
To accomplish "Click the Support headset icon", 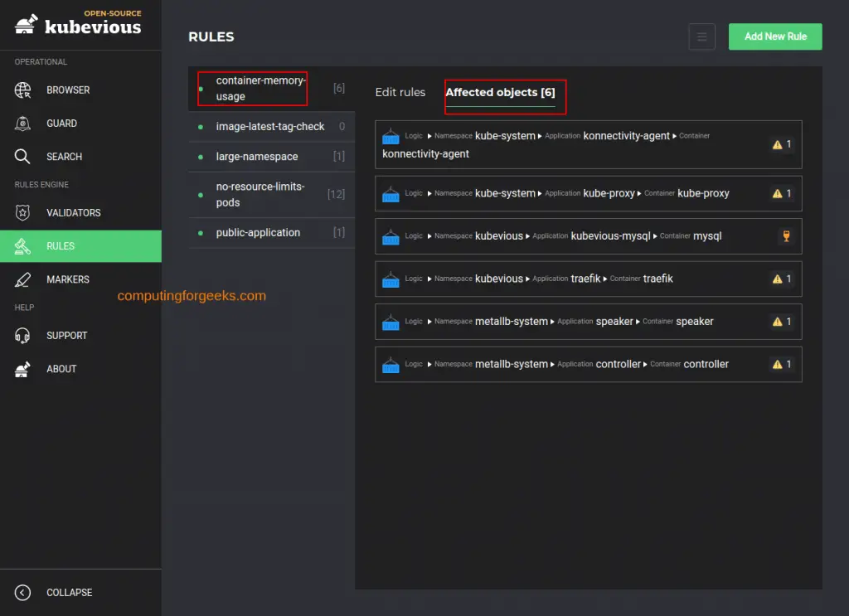I will pos(22,336).
